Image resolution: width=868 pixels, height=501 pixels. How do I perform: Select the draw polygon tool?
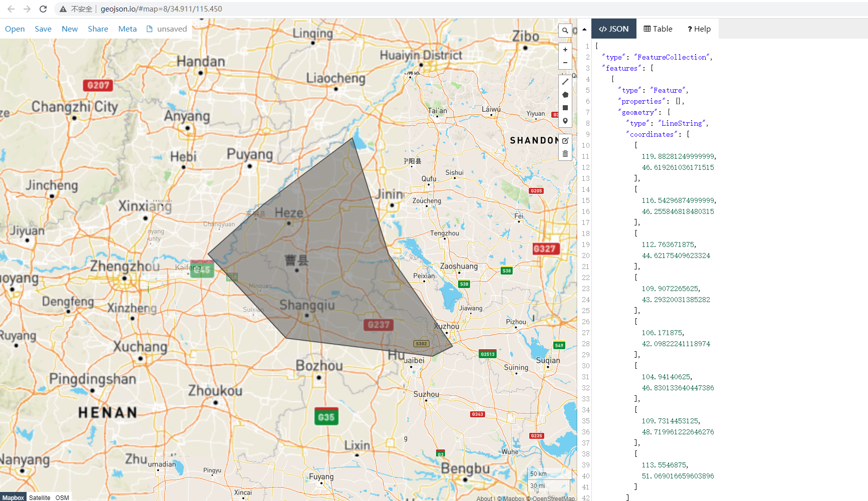pyautogui.click(x=565, y=94)
